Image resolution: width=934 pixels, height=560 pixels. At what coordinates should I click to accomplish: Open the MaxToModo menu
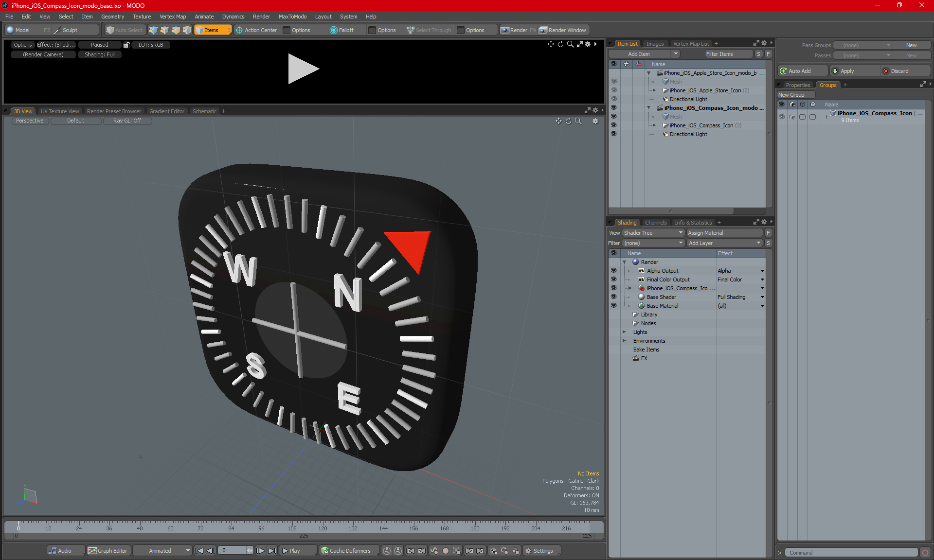tap(292, 17)
